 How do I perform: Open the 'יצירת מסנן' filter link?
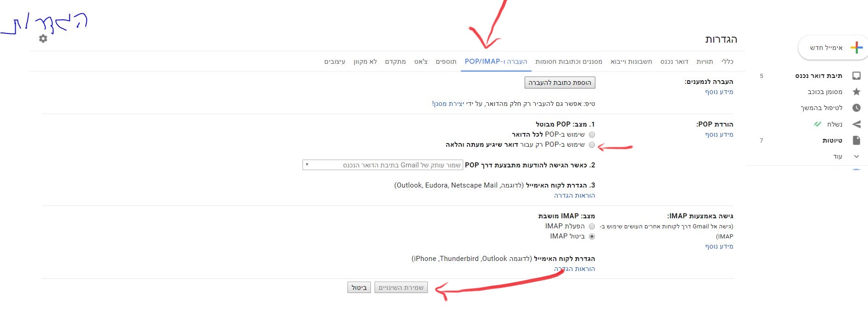coord(449,104)
